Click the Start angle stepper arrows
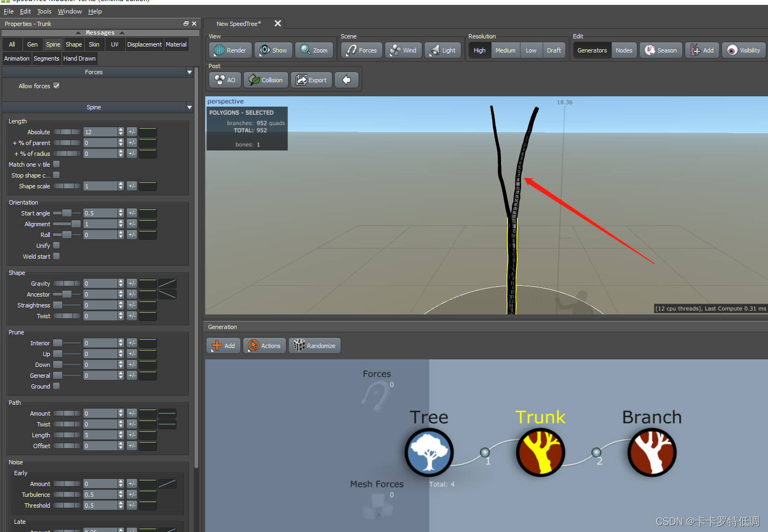 coord(121,213)
